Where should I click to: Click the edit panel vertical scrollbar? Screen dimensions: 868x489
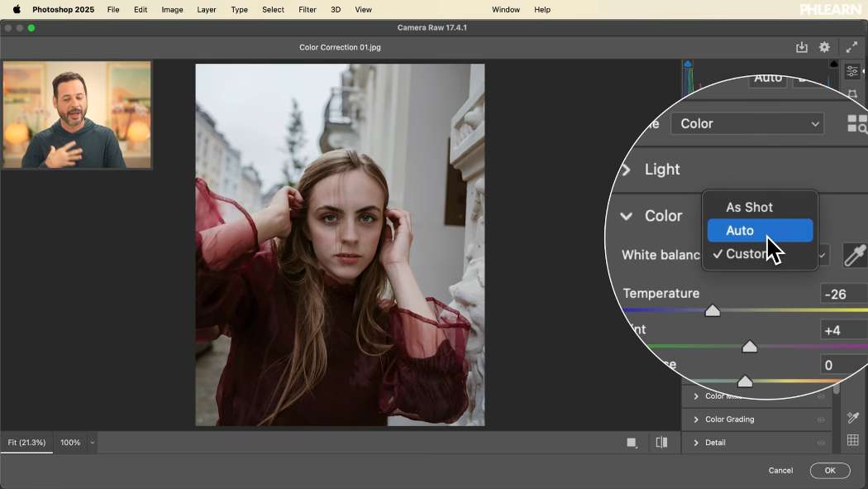pyautogui.click(x=837, y=388)
